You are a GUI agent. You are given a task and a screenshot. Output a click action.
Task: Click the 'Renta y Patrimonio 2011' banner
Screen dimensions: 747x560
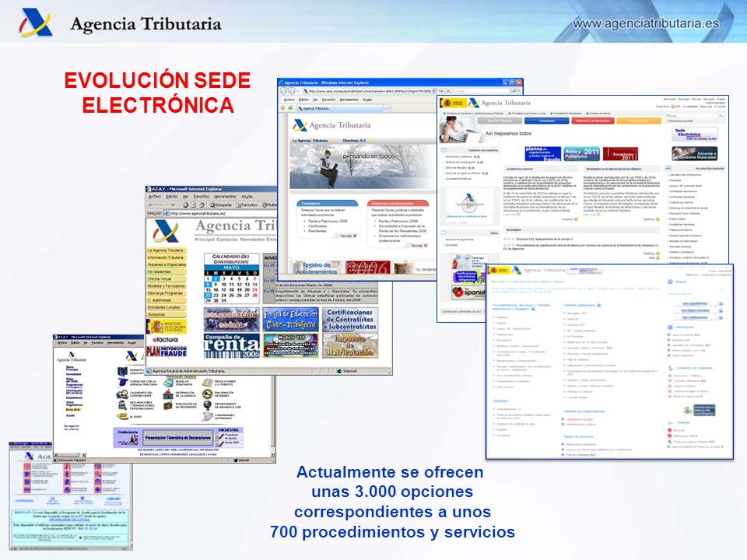582,154
